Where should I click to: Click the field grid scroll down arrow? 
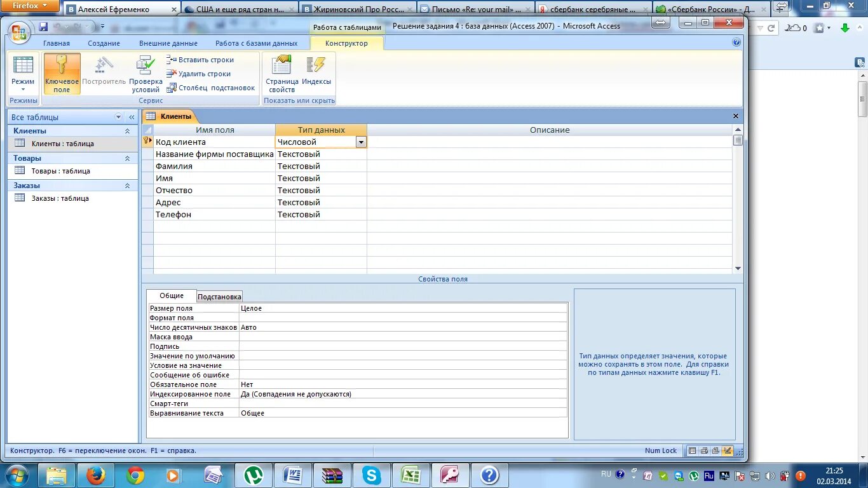(738, 269)
